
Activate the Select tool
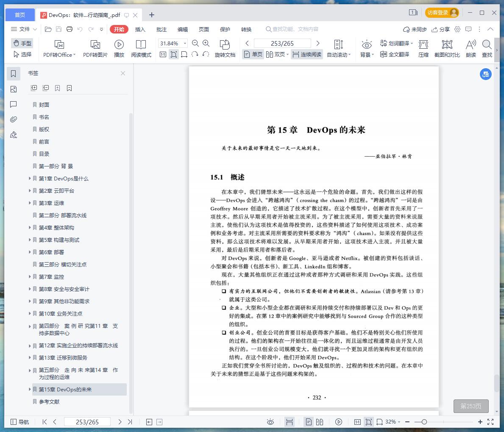22,54
